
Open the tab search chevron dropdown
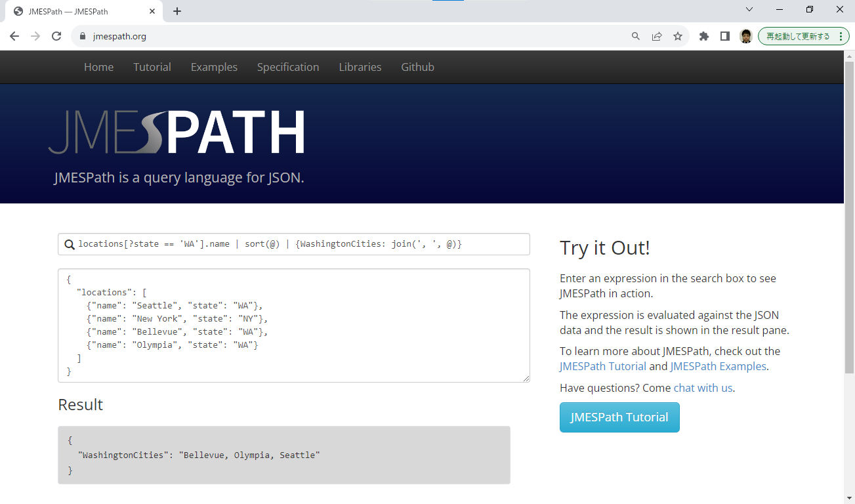(x=749, y=10)
